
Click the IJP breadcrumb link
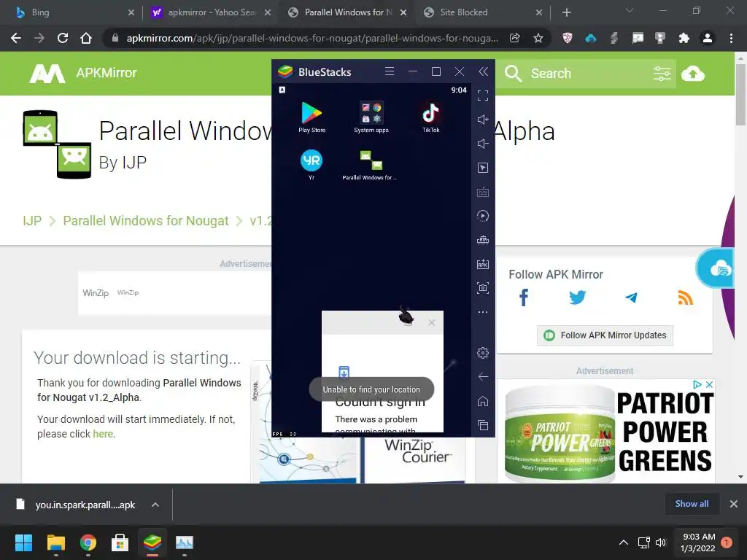coord(32,220)
